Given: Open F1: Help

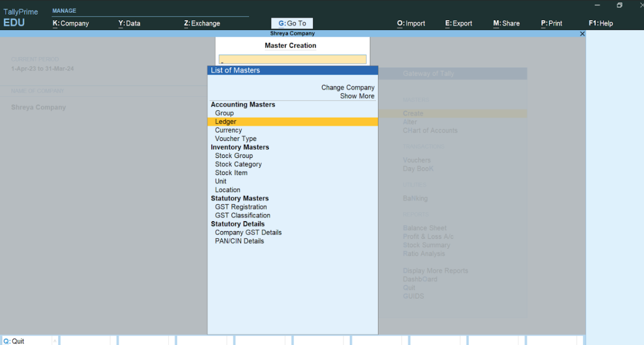Looking at the screenshot, I should click(x=601, y=23).
